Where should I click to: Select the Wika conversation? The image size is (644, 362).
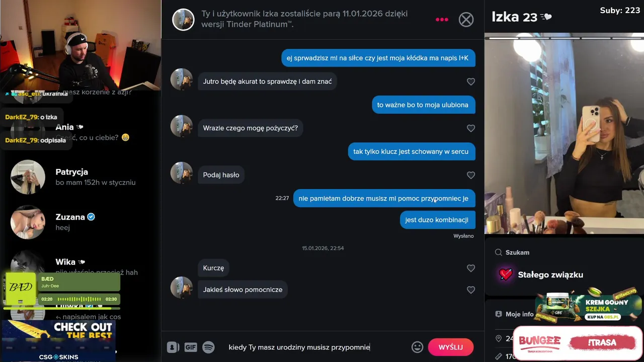click(x=80, y=265)
